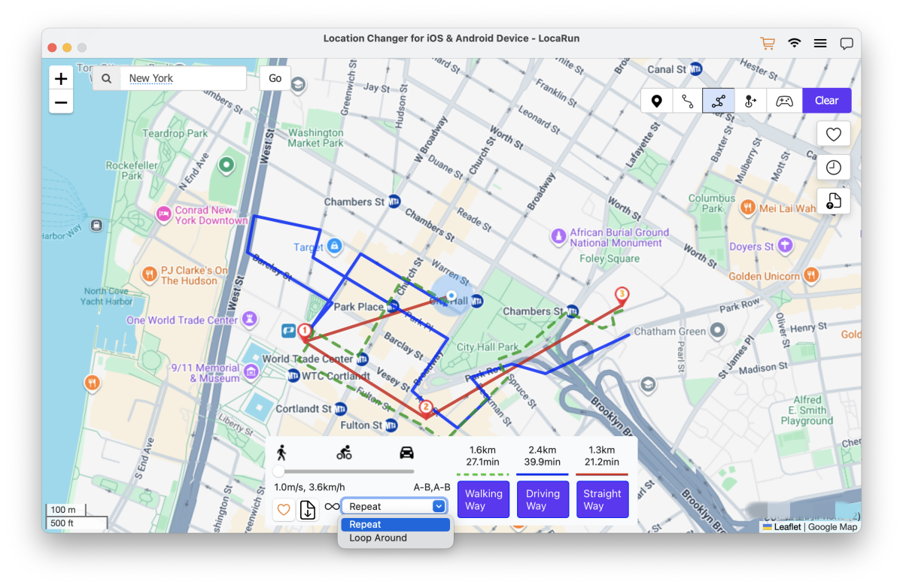This screenshot has width=903, height=588.
Task: Select the two-spot route mode icon
Action: [687, 101]
